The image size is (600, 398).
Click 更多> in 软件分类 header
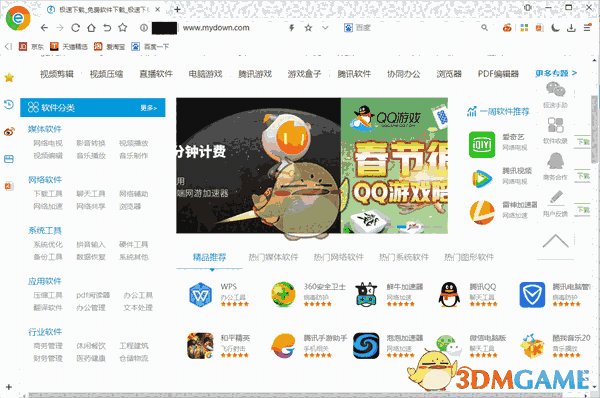coord(148,108)
